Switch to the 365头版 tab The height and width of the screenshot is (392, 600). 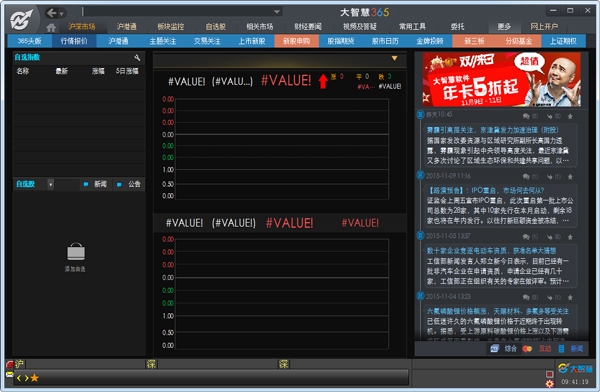(29, 41)
